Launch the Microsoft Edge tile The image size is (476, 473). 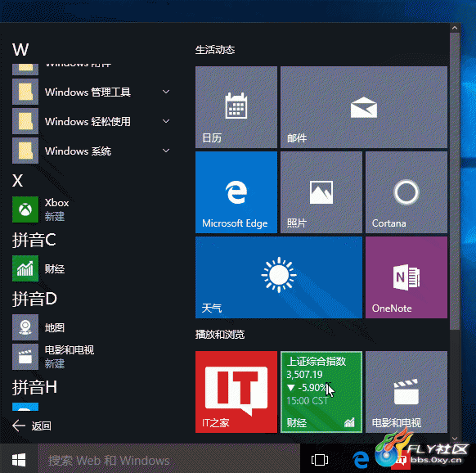(236, 192)
